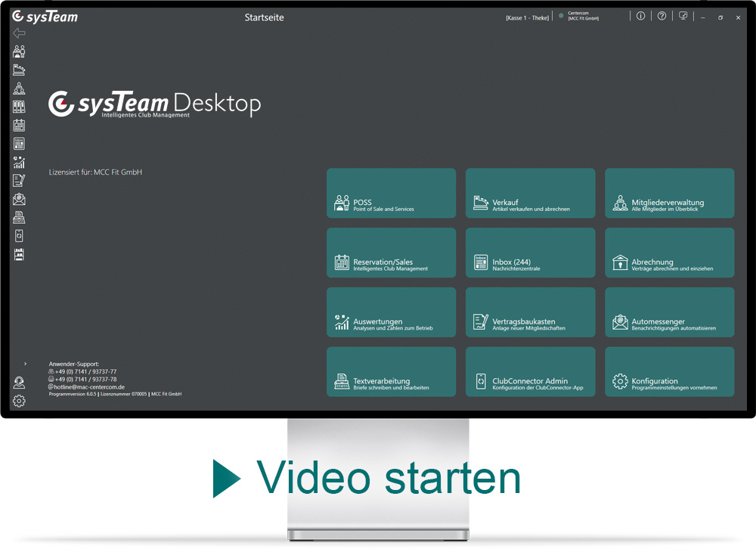Open the cash register Verkauf sidebar icon
756x549 pixels.
pyautogui.click(x=20, y=70)
